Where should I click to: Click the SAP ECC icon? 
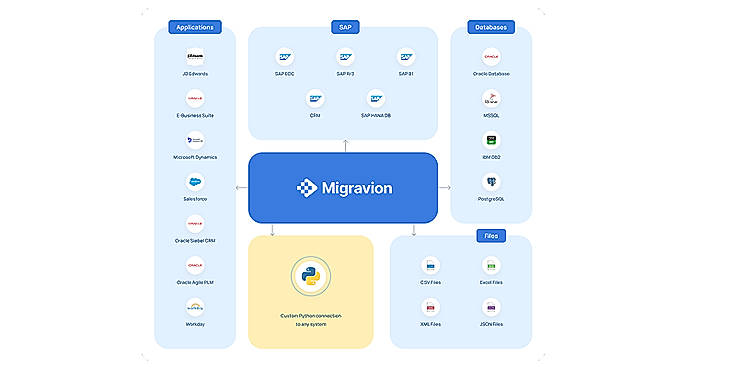(285, 57)
